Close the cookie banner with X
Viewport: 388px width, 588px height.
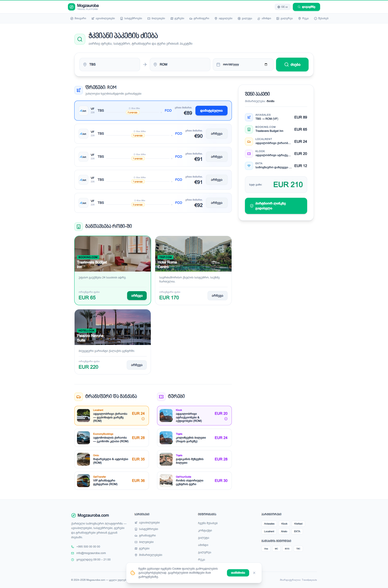click(x=254, y=573)
